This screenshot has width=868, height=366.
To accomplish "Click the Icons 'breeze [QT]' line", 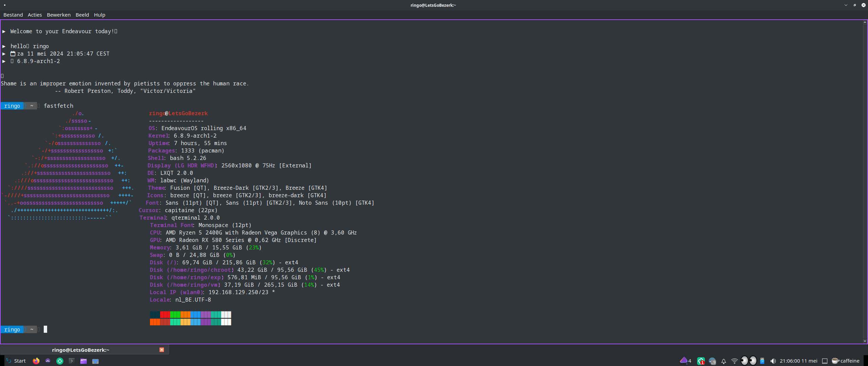I will (237, 195).
